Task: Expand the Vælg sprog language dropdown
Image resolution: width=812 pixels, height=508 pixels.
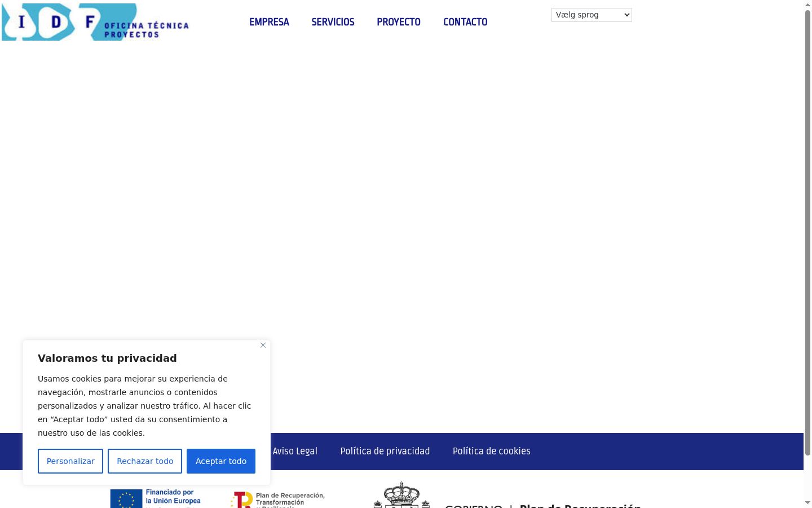Action: [592, 15]
